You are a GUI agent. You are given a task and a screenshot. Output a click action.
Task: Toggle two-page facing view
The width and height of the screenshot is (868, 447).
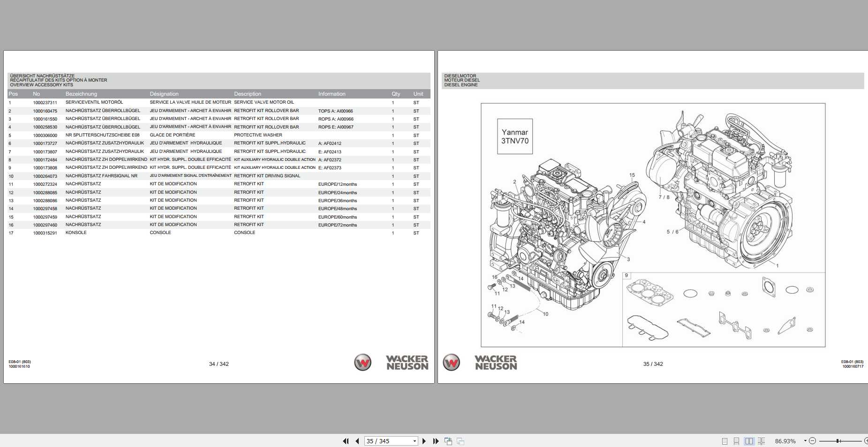tap(749, 441)
